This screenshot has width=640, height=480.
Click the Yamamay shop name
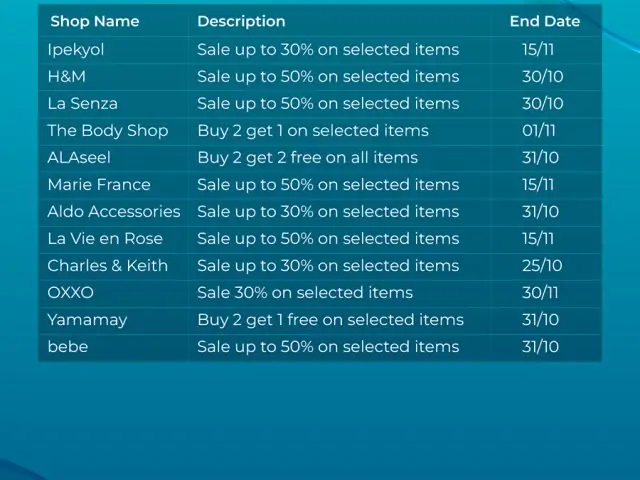tap(87, 320)
